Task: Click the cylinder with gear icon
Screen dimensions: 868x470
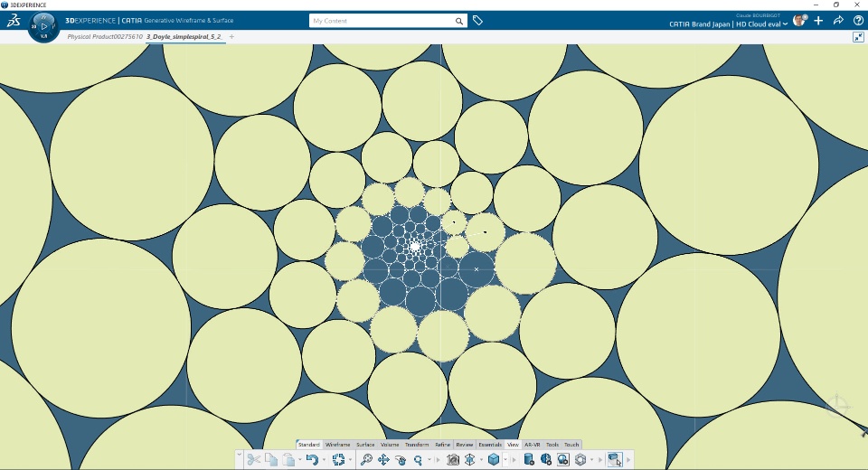Action: coord(529,459)
